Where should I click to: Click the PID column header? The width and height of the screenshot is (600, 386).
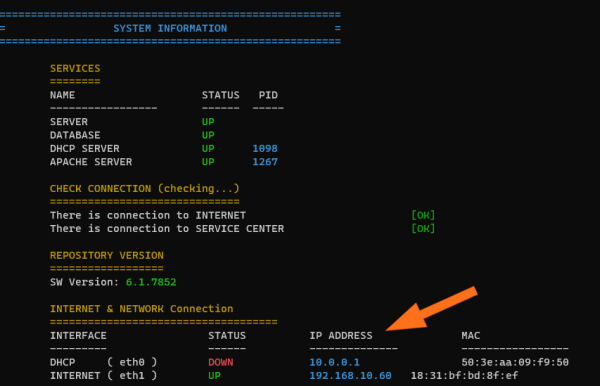(268, 95)
